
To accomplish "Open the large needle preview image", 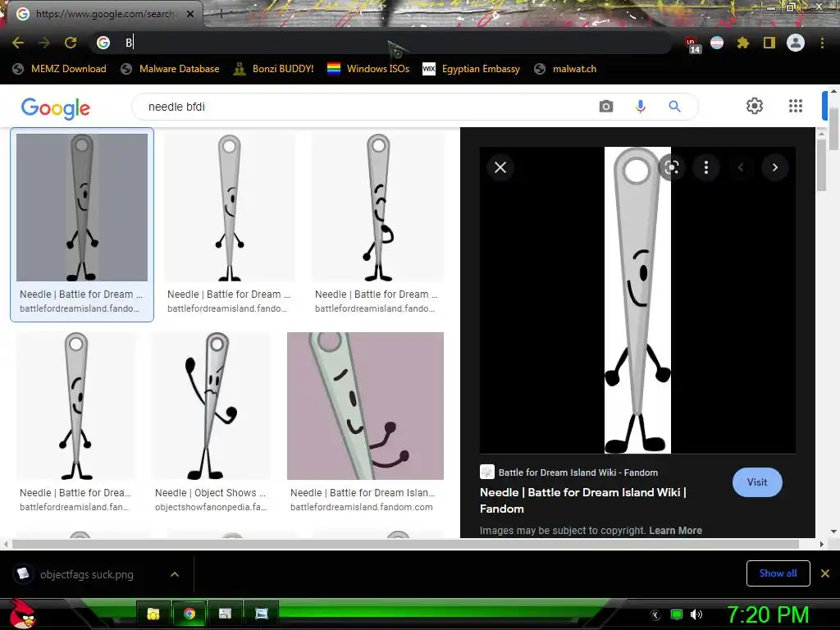I will [637, 300].
